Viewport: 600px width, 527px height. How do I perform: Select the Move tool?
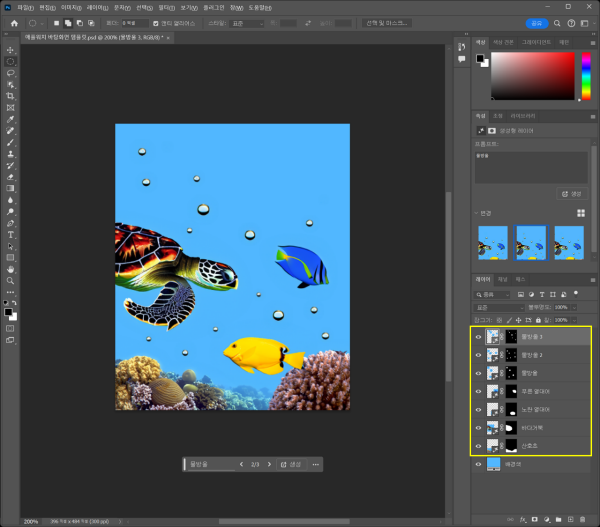click(10, 49)
